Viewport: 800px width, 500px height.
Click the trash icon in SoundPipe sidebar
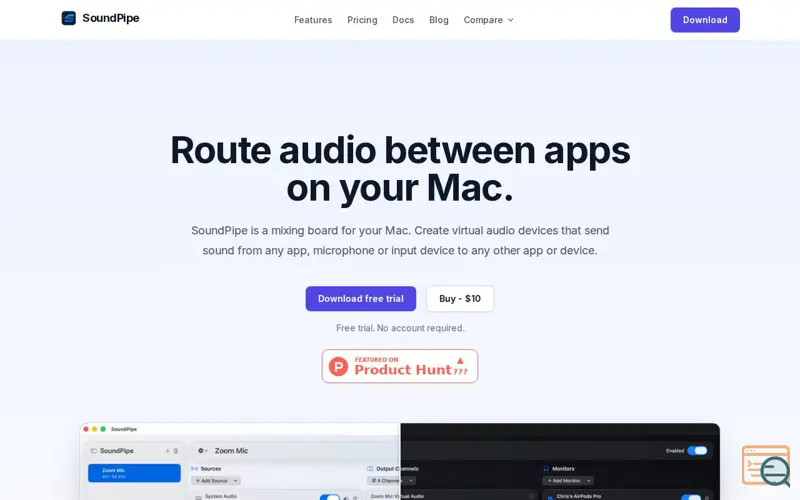pyautogui.click(x=176, y=451)
